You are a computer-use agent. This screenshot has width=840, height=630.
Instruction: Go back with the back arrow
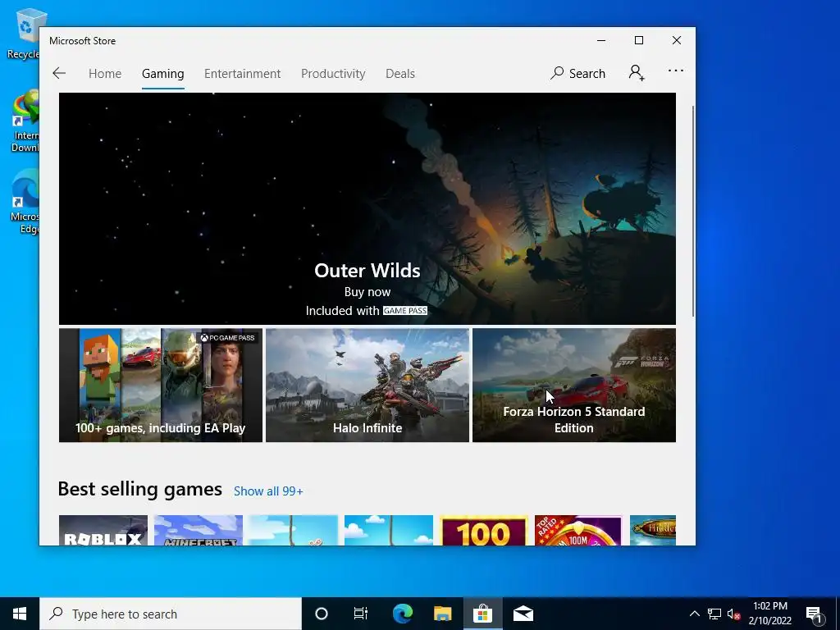[59, 73]
